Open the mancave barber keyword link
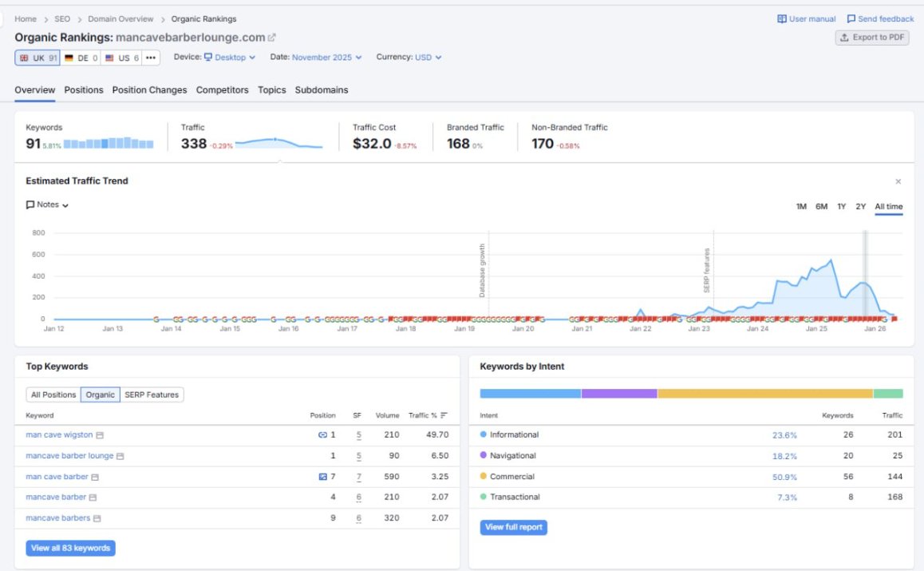The width and height of the screenshot is (924, 571). pos(56,497)
